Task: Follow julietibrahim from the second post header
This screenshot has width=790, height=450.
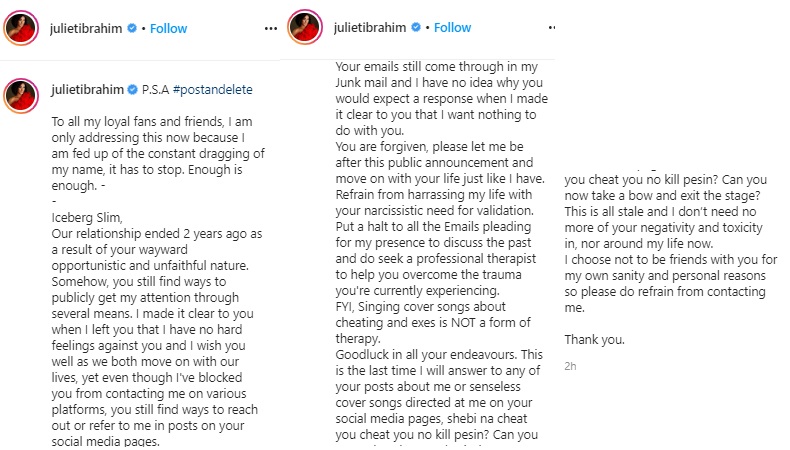Action: point(451,29)
